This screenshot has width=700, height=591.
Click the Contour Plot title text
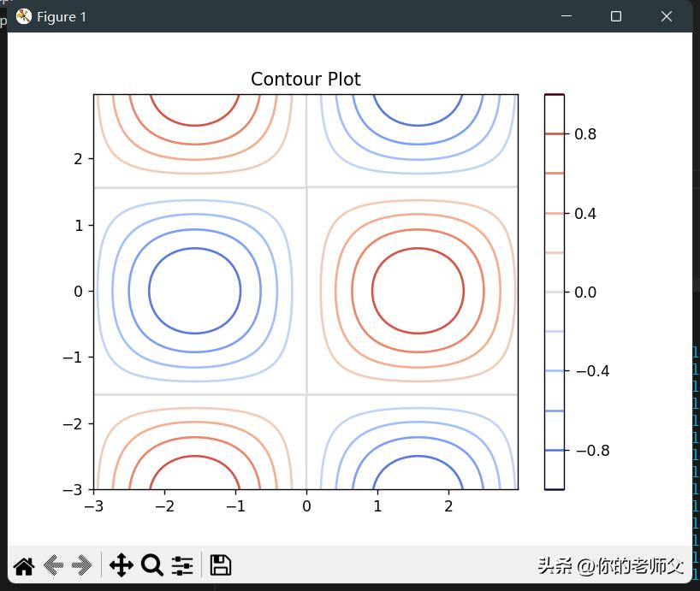pos(305,79)
